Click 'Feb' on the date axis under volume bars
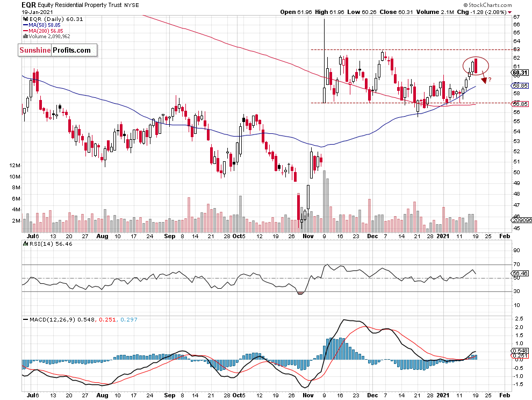This screenshot has height=400, width=532. click(505, 237)
